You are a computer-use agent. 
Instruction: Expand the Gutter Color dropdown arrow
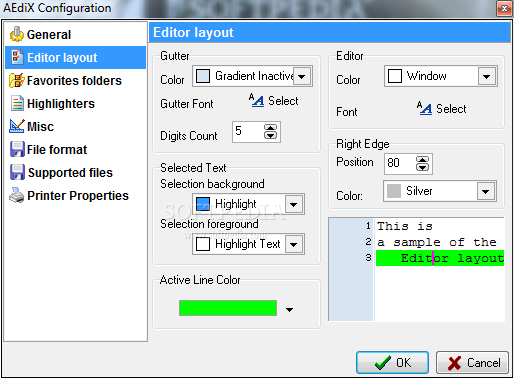[x=302, y=76]
